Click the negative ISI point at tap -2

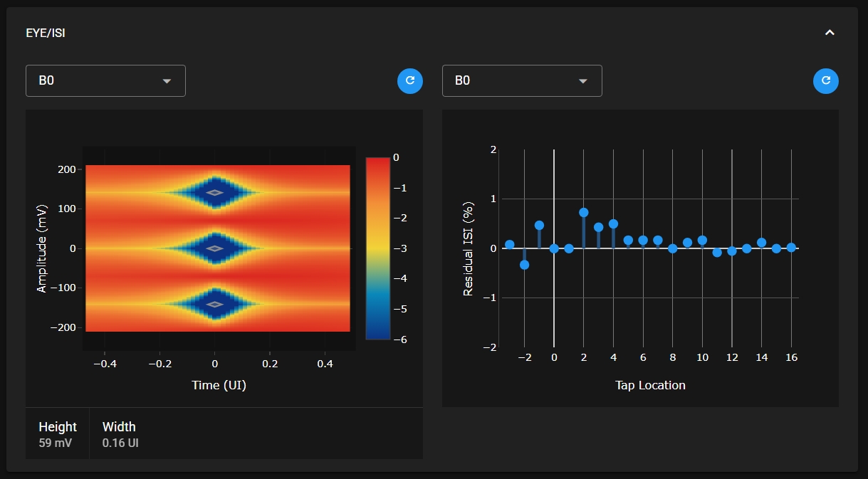coord(525,265)
